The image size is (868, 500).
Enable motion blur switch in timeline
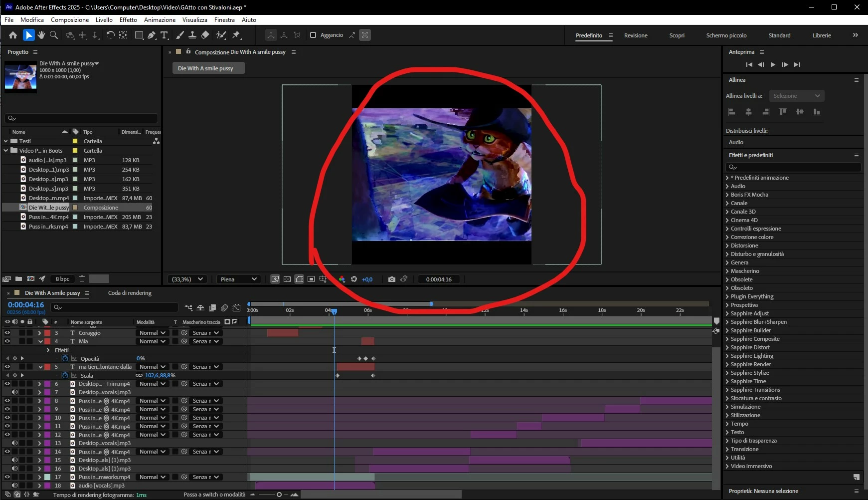click(x=224, y=308)
